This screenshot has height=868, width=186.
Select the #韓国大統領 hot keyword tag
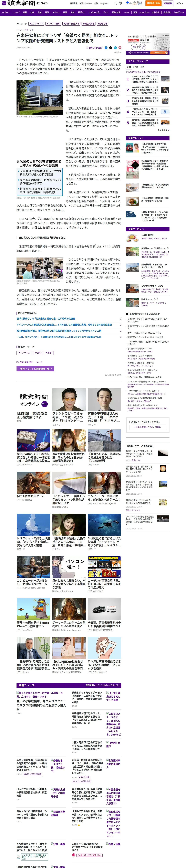tap(89, 24)
